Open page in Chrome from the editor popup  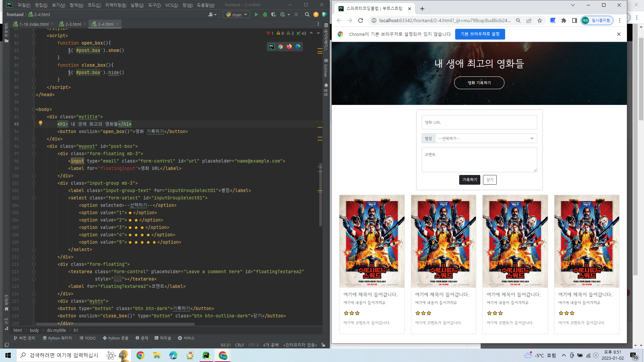tap(280, 47)
